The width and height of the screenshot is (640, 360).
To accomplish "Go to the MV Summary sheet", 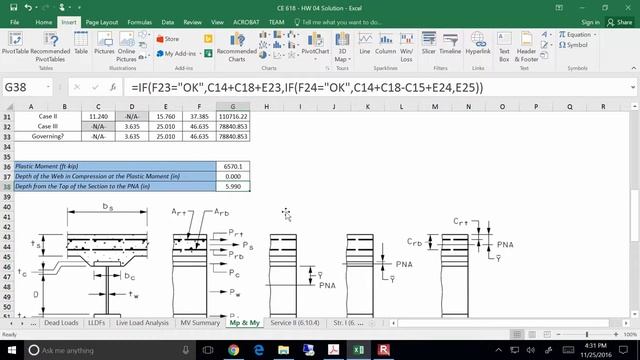I will (200, 323).
